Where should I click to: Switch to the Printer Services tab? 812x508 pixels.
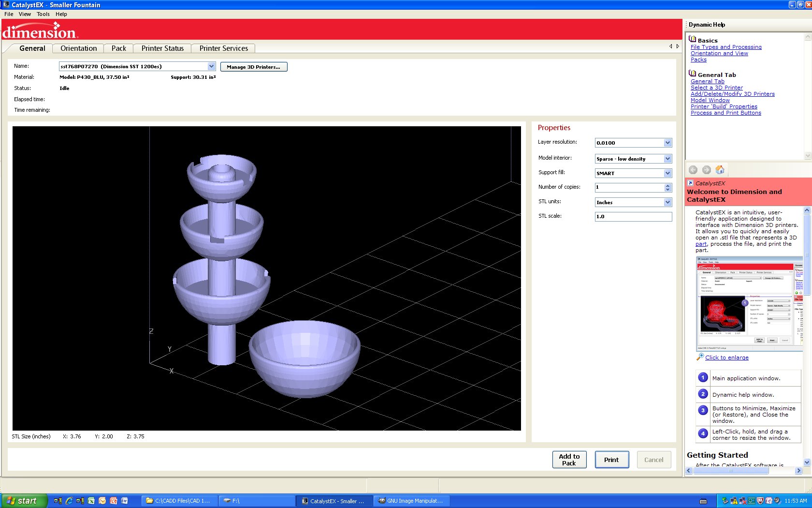[x=224, y=48]
